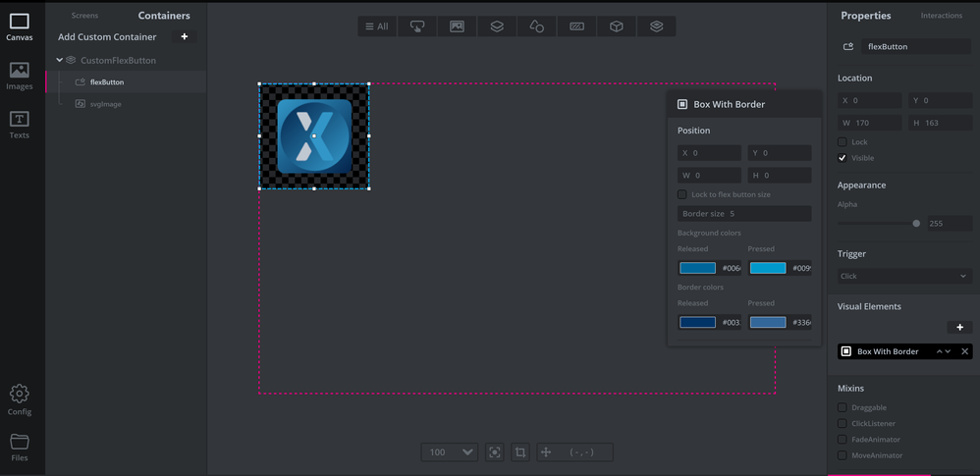The height and width of the screenshot is (476, 980).
Task: Pick the Released background color swatch
Action: (697, 268)
